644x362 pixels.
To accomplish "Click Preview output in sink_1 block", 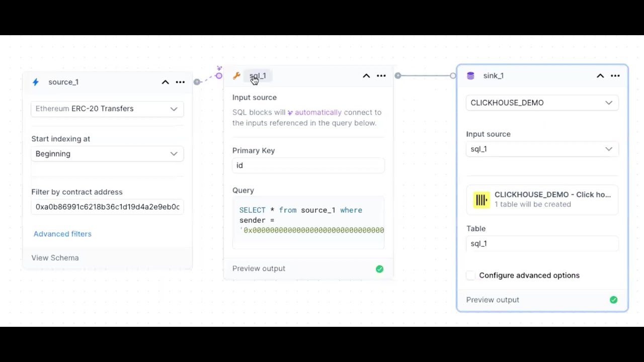I will (493, 300).
